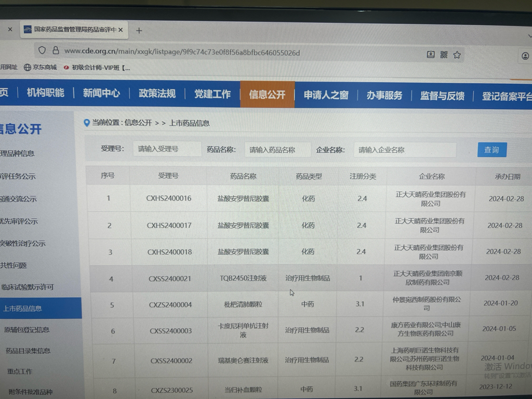The height and width of the screenshot is (399, 532).
Task: Open the 监督与反馈 menu
Action: [442, 96]
